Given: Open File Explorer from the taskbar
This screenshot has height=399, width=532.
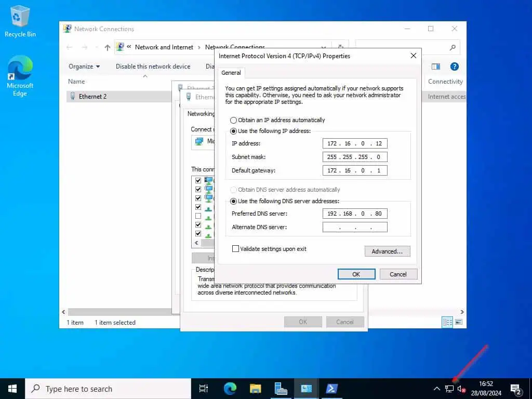Looking at the screenshot, I should tap(255, 389).
